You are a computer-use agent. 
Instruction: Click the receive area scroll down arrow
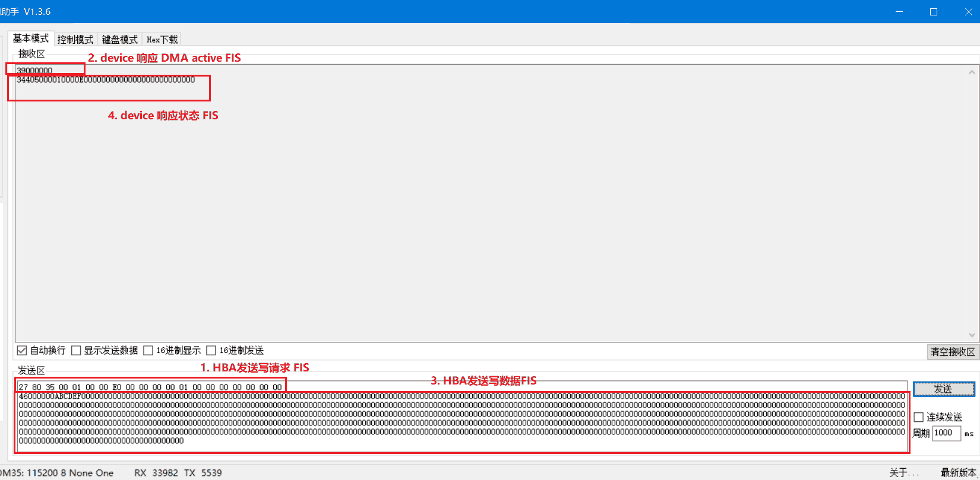pyautogui.click(x=972, y=335)
